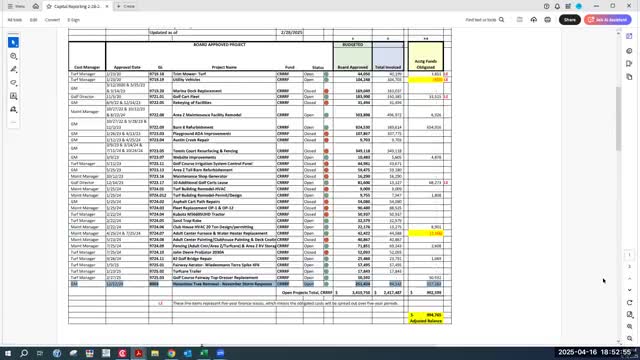Zoom out using the magnifier minus icon
Image resolution: width=640 pixels, height=360 pixels.
coord(629,338)
